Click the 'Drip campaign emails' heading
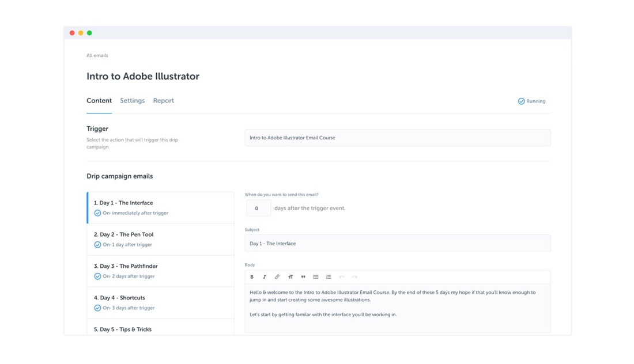634x364 pixels. click(x=120, y=176)
